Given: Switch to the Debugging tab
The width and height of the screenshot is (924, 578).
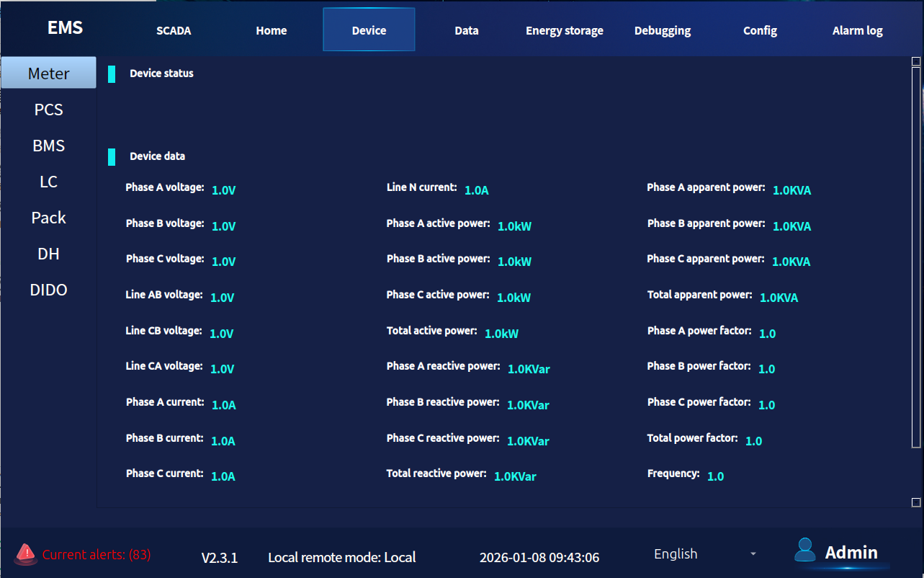Looking at the screenshot, I should click(663, 30).
